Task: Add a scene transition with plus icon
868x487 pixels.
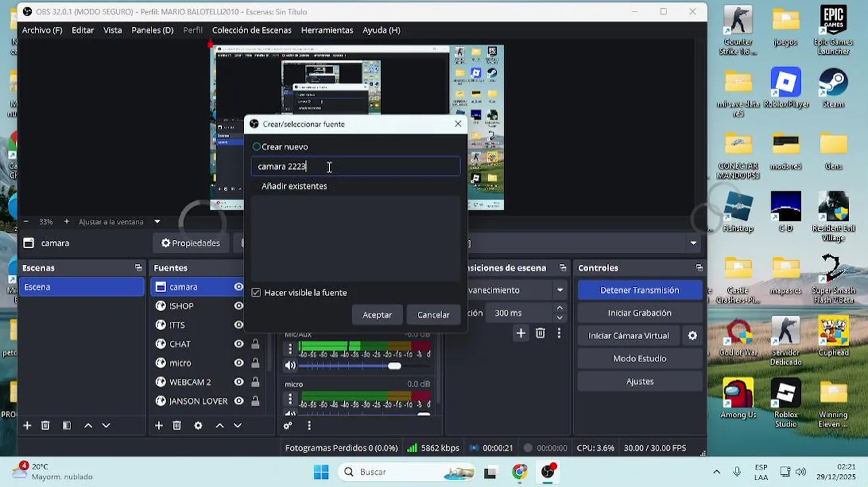Action: coord(521,333)
